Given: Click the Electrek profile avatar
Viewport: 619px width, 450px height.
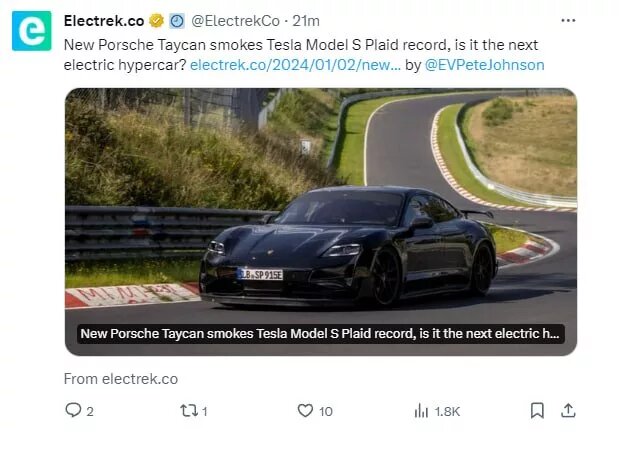Looking at the screenshot, I should coord(31,31).
